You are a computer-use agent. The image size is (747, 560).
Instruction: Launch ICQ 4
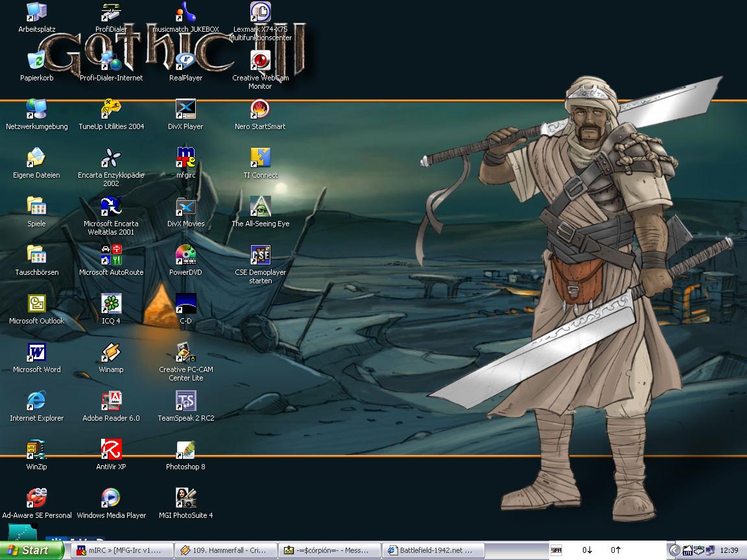111,309
